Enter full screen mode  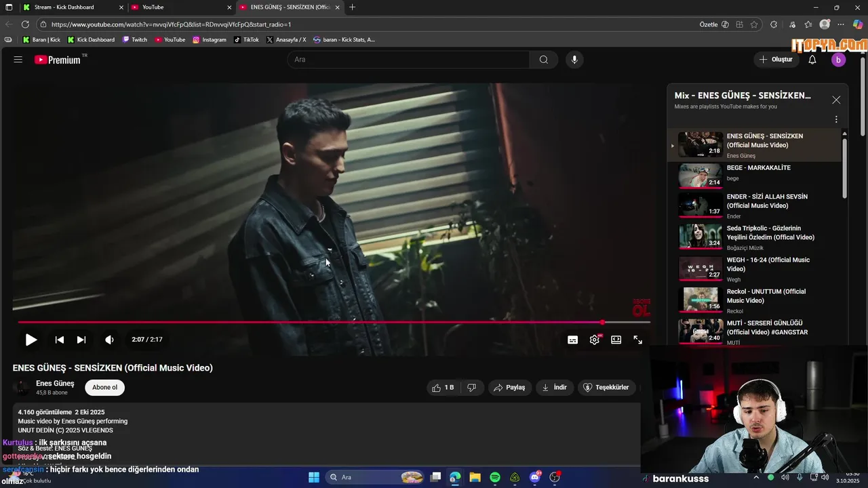(x=638, y=340)
